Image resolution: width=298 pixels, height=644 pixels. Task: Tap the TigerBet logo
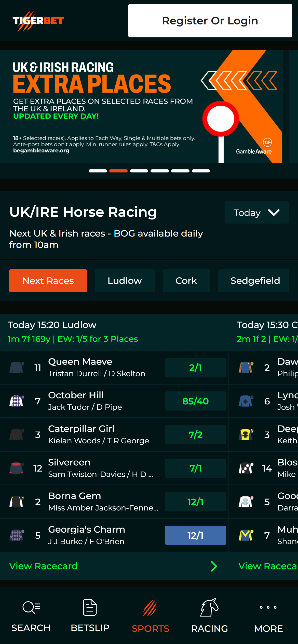click(x=38, y=21)
